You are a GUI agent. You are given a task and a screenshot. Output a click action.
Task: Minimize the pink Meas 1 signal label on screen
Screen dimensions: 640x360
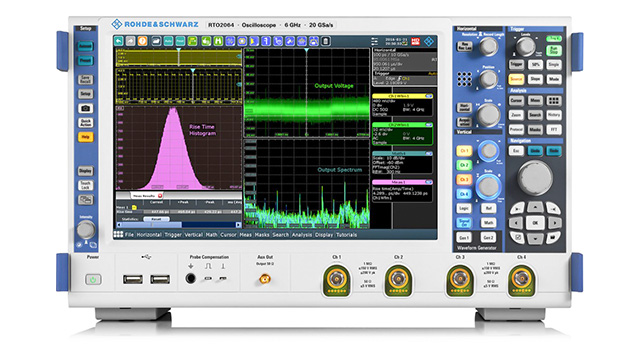click(429, 182)
